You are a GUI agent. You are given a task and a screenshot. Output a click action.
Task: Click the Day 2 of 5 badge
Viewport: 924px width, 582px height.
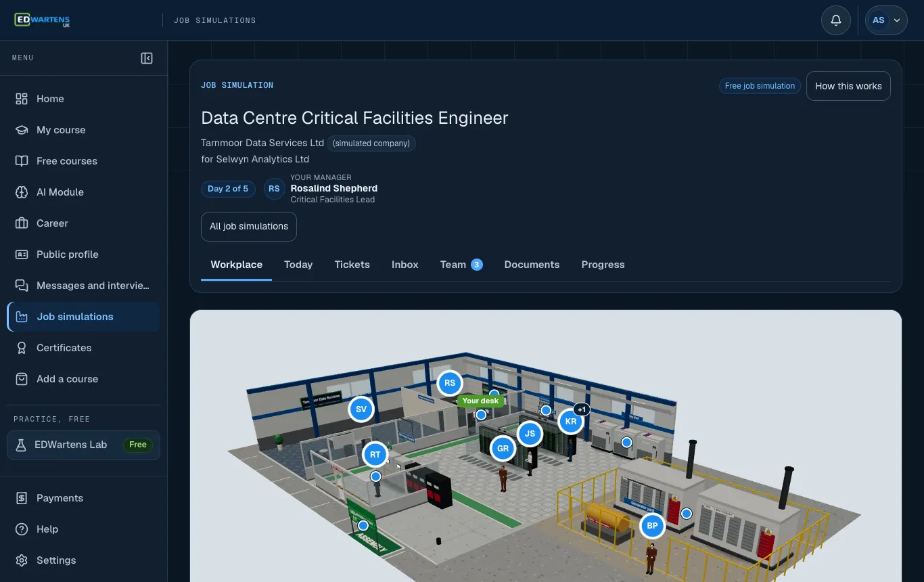tap(228, 189)
